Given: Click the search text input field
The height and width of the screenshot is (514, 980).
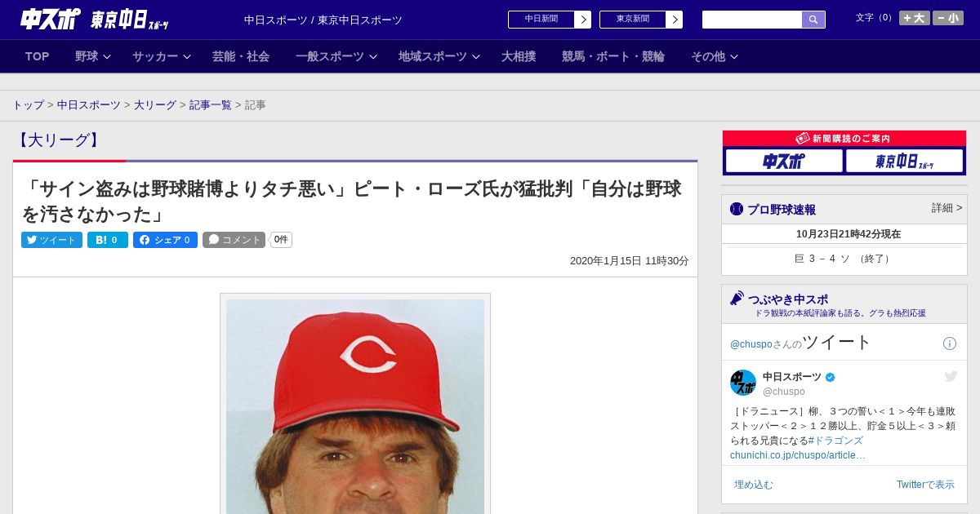Looking at the screenshot, I should tap(752, 20).
